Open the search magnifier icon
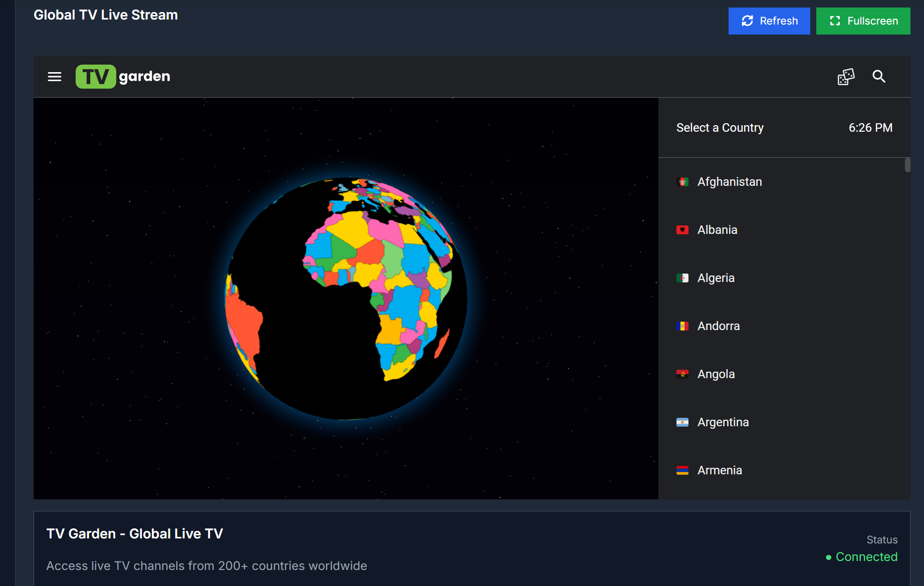This screenshot has height=586, width=924. (879, 77)
